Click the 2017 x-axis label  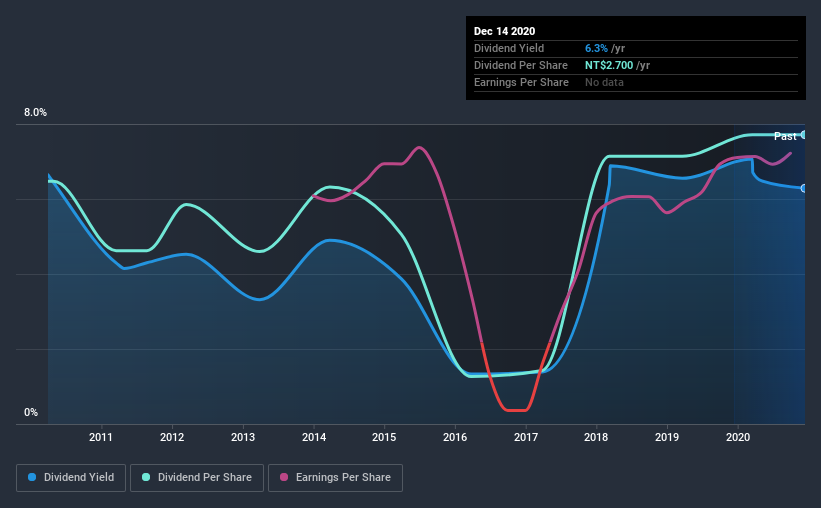[x=526, y=437]
